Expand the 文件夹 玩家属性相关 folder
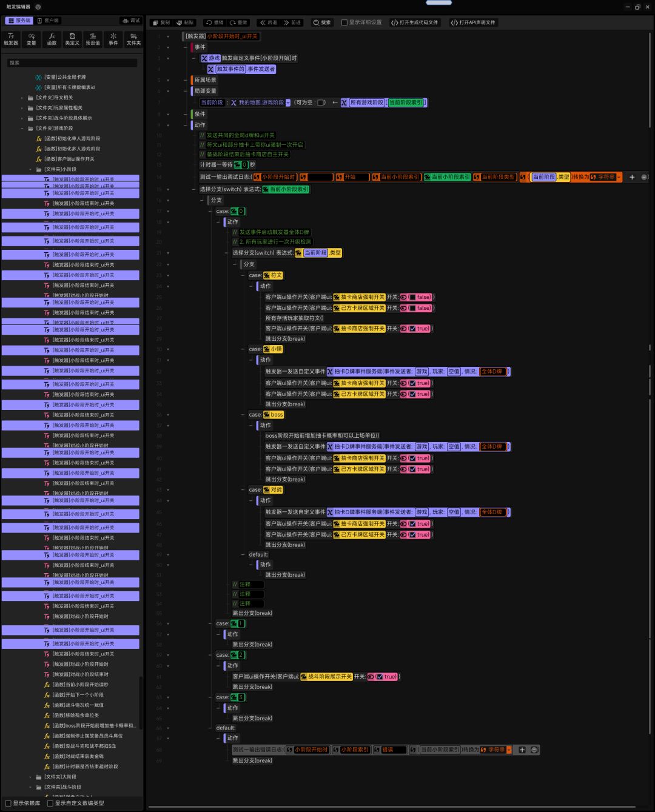 pyautogui.click(x=22, y=108)
